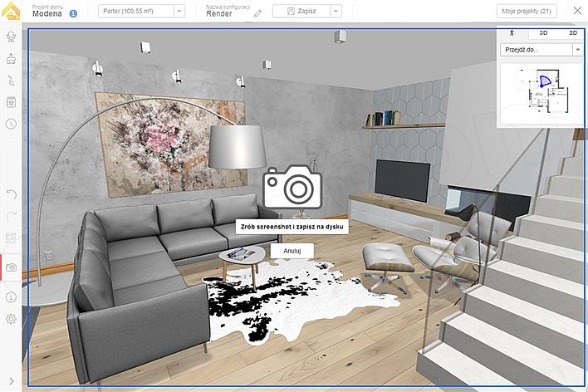Click the redo arrow in left sidebar
The width and height of the screenshot is (588, 392).
(11, 216)
